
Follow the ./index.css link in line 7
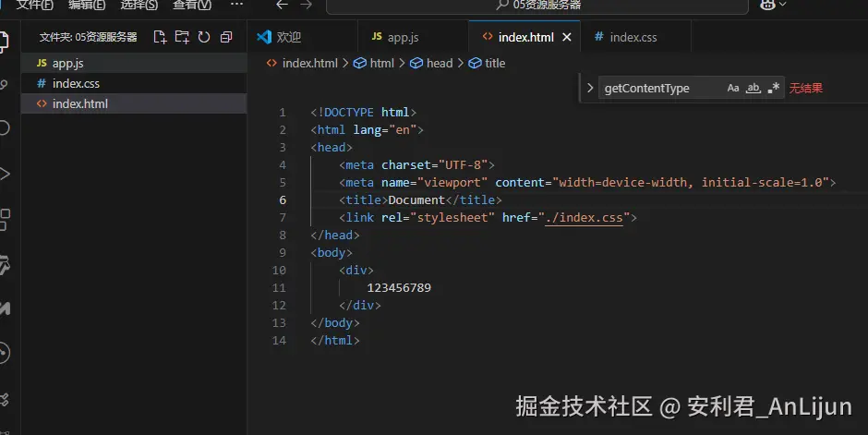(x=584, y=218)
